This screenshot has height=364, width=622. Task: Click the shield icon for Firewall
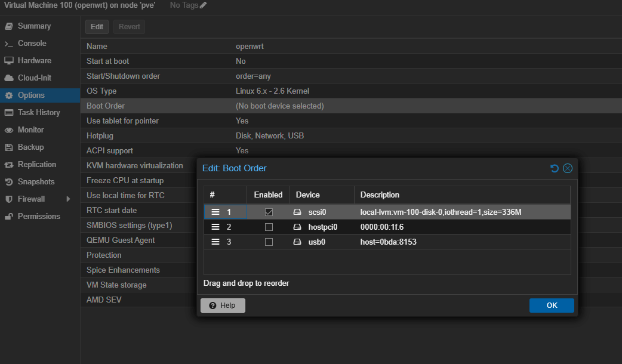pyautogui.click(x=9, y=199)
